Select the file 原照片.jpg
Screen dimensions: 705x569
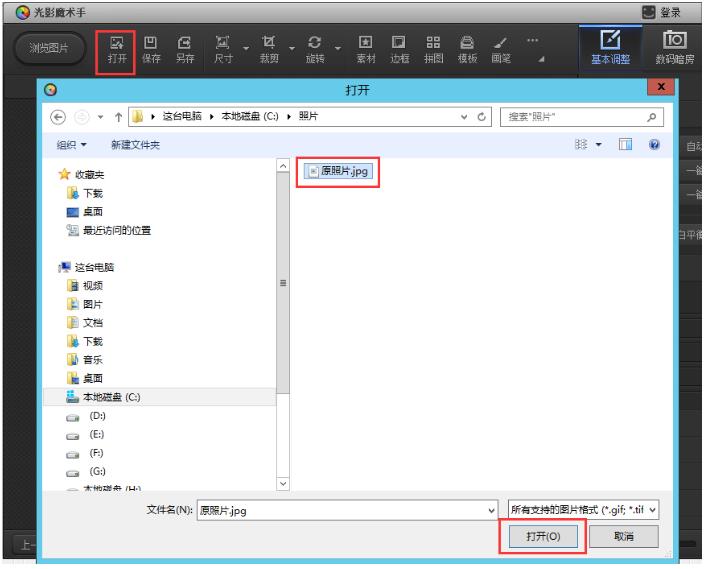(339, 171)
